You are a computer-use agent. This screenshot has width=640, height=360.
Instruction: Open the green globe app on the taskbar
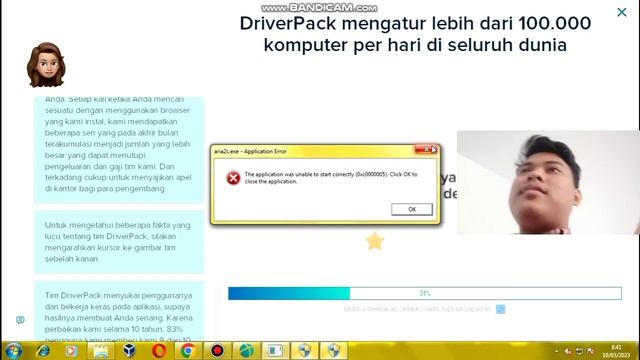246,351
